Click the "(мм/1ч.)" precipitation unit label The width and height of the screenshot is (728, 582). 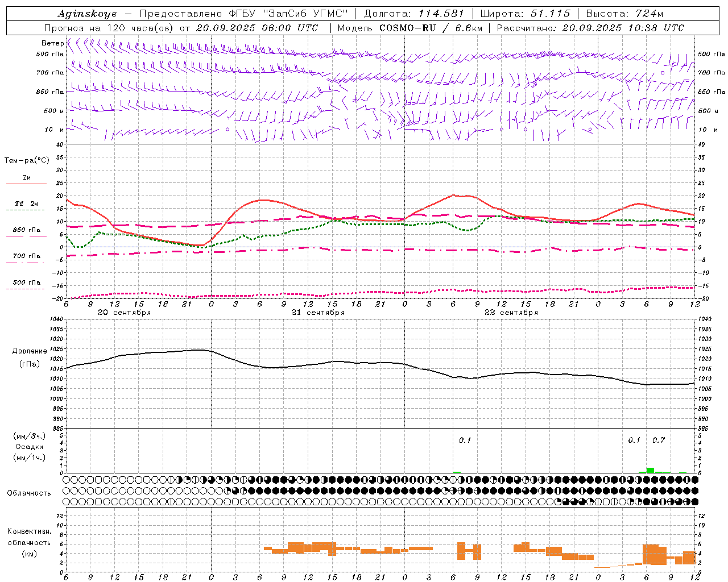pos(30,458)
